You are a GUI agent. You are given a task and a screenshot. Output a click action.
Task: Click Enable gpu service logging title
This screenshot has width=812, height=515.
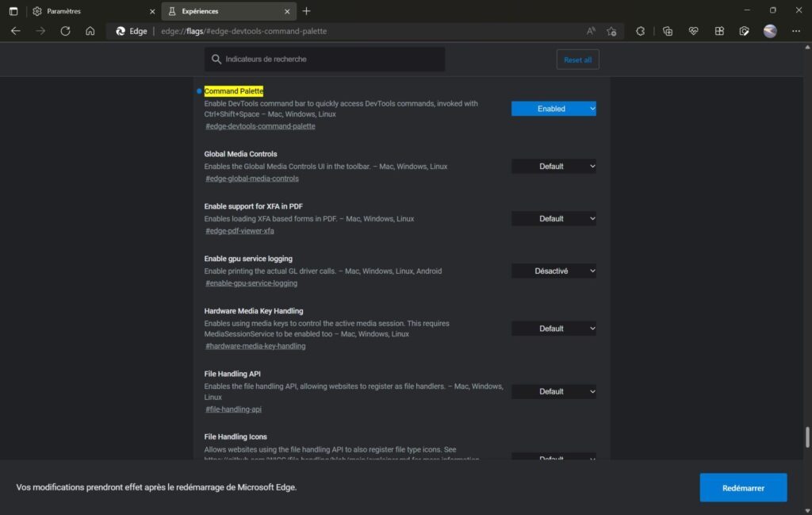coord(248,259)
